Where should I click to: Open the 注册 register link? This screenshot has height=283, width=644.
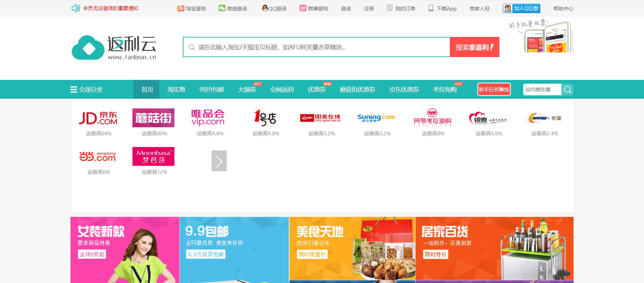pos(369,8)
